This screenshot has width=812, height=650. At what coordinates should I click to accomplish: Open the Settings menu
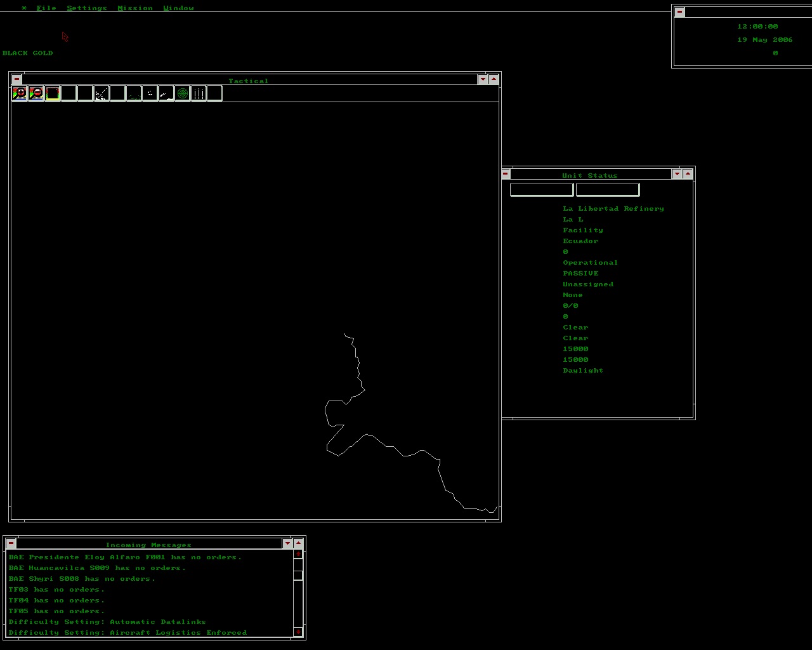pos(87,8)
